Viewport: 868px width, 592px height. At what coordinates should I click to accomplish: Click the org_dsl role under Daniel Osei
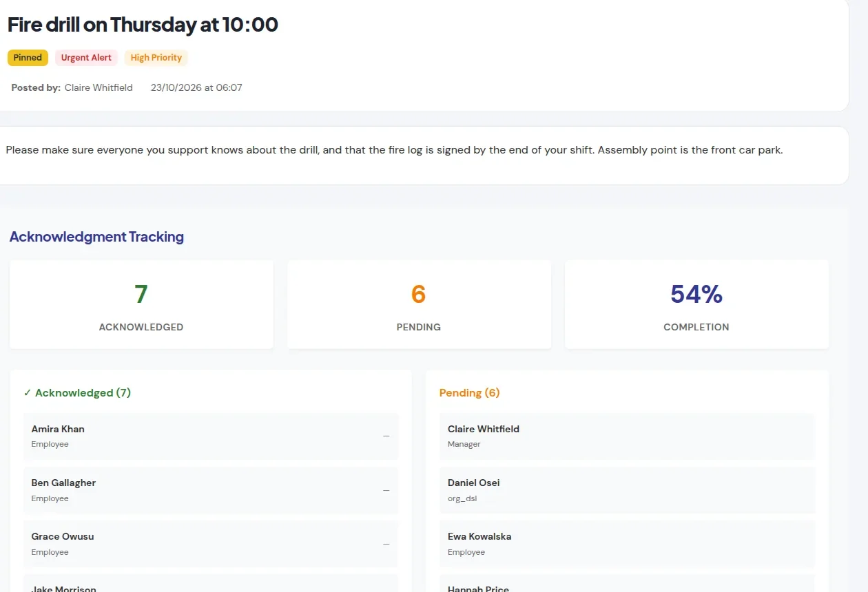click(x=462, y=498)
